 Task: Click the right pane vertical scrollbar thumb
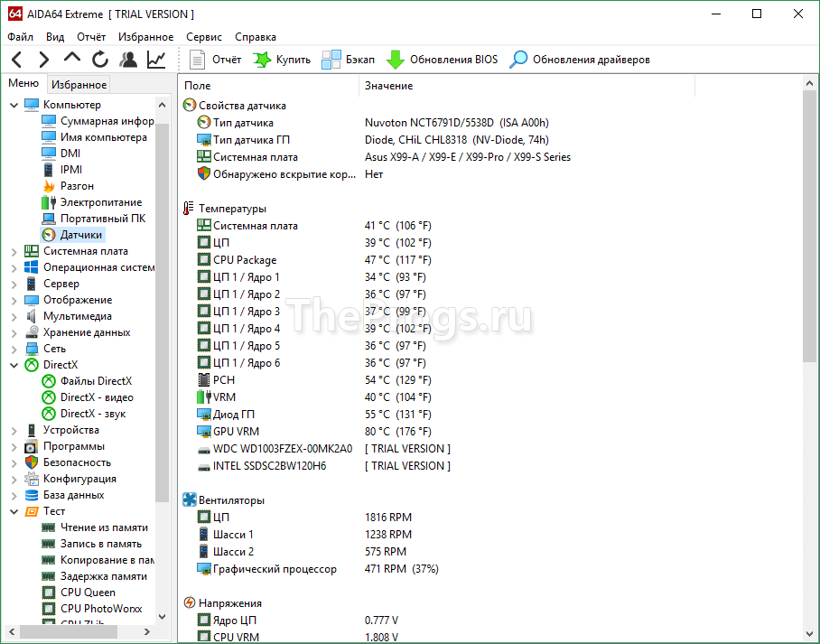[x=809, y=226]
